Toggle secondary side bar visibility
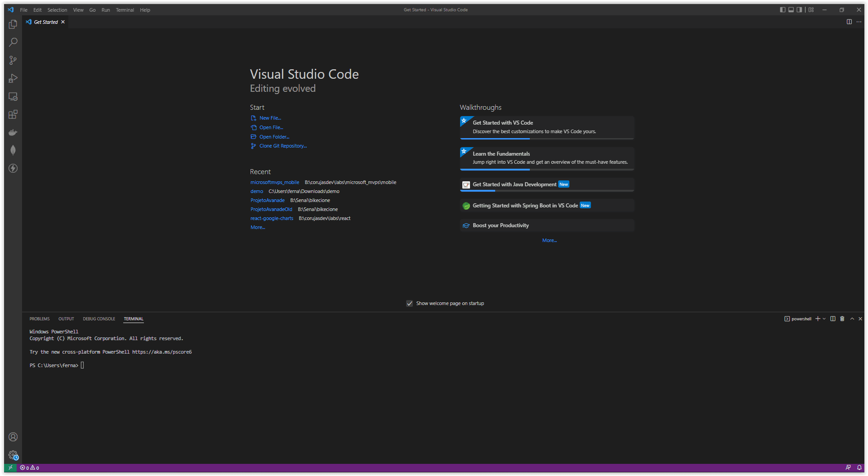868x476 pixels. (x=799, y=9)
